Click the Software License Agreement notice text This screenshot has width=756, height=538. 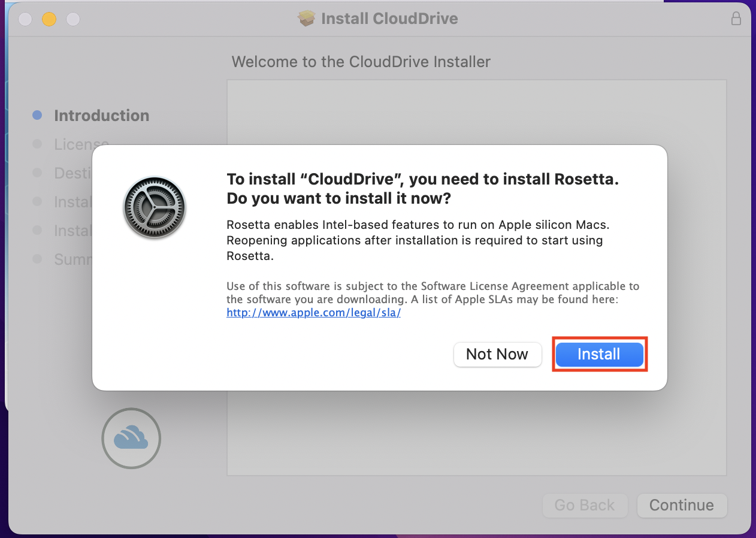coord(433,292)
